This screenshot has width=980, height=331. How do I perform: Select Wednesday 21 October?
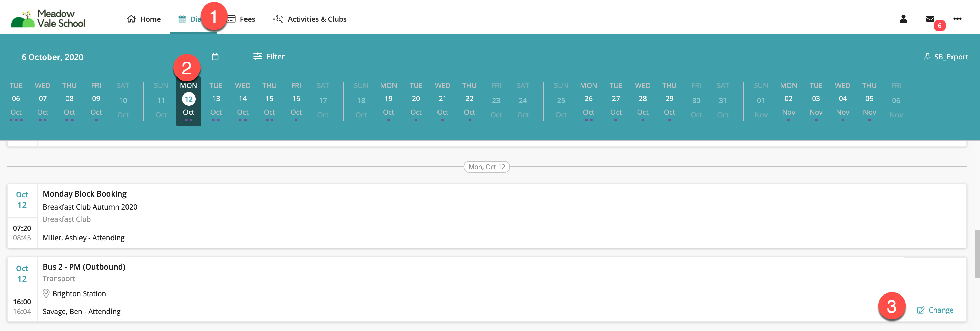(x=443, y=101)
